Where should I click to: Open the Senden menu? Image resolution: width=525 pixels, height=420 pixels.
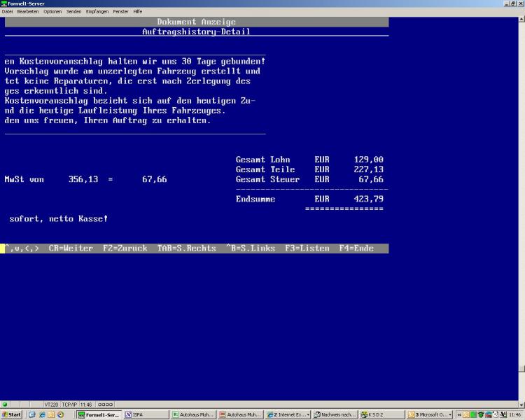[74, 11]
